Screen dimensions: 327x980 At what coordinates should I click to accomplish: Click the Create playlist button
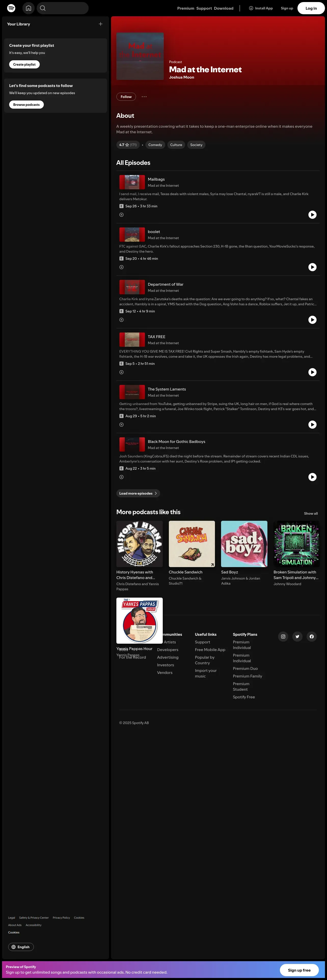[24, 64]
